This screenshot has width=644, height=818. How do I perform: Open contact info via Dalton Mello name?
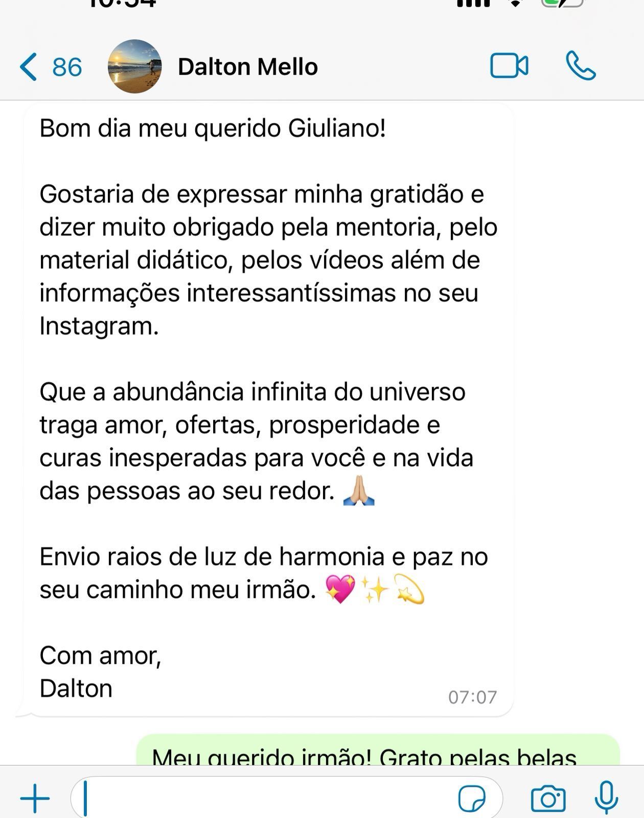[x=248, y=67]
